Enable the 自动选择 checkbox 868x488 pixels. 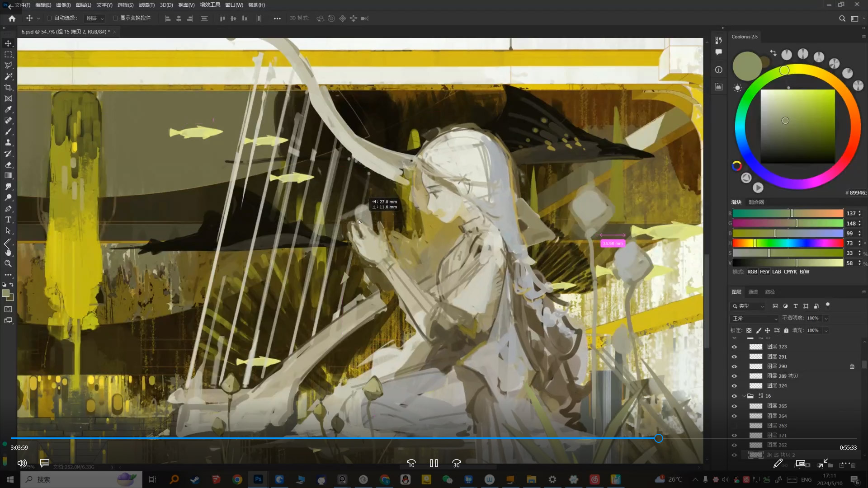(x=49, y=18)
